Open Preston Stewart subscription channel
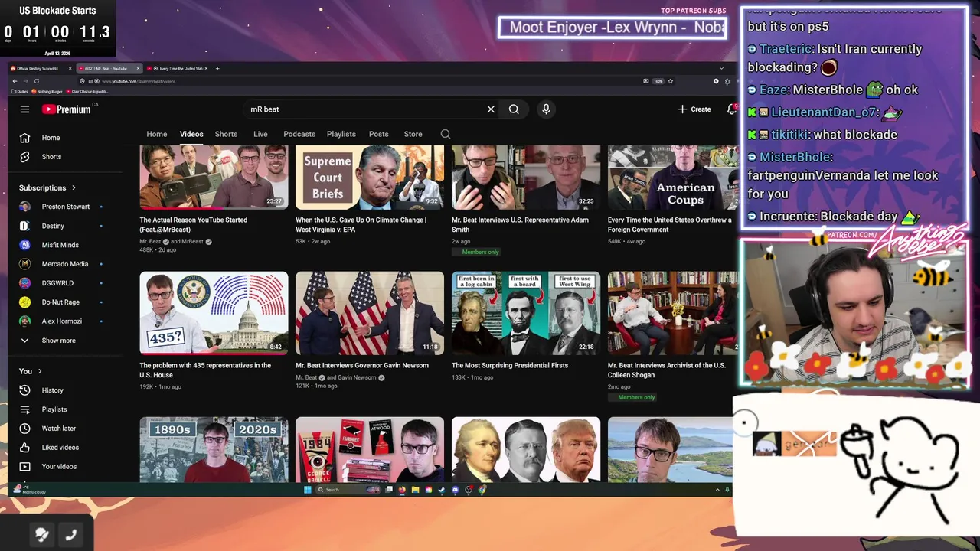Viewport: 980px width, 551px height. click(x=66, y=207)
